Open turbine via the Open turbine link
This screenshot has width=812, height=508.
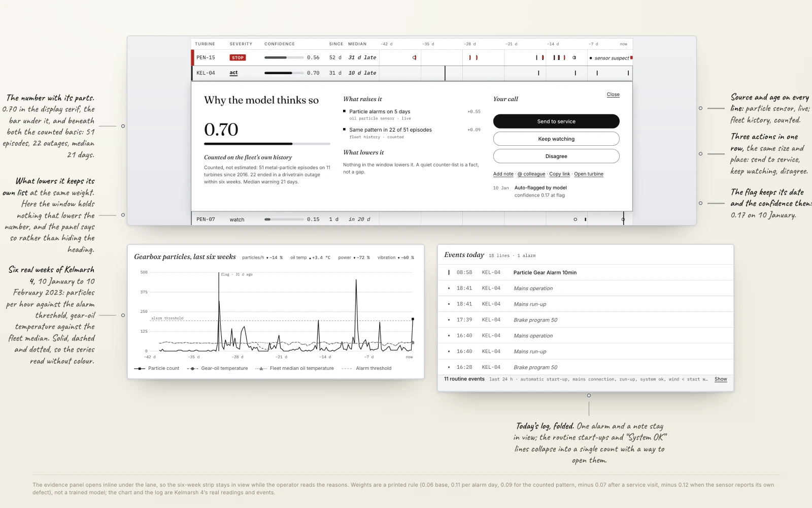click(589, 174)
